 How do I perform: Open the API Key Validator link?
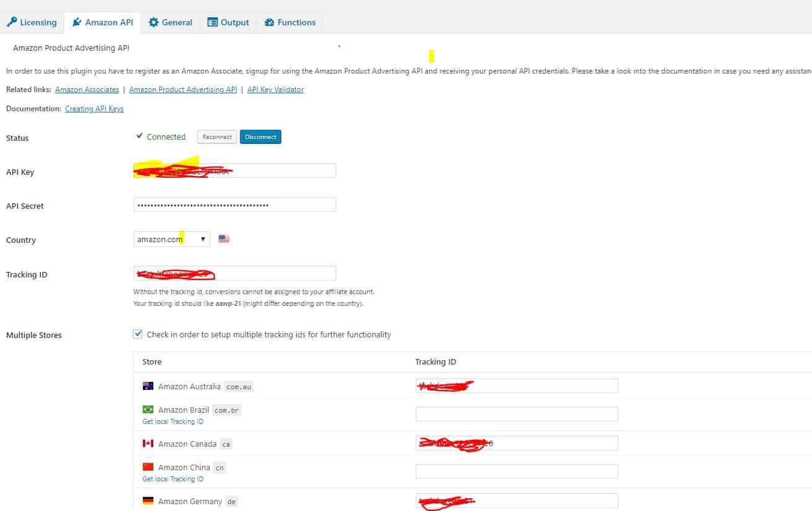pyautogui.click(x=275, y=90)
